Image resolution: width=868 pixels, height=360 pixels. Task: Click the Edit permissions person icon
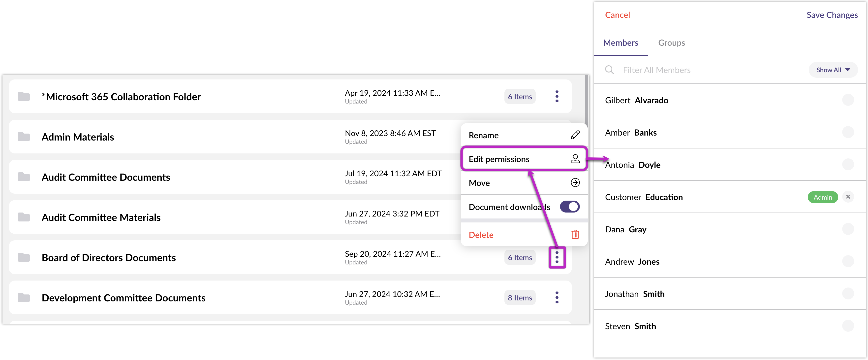(575, 159)
